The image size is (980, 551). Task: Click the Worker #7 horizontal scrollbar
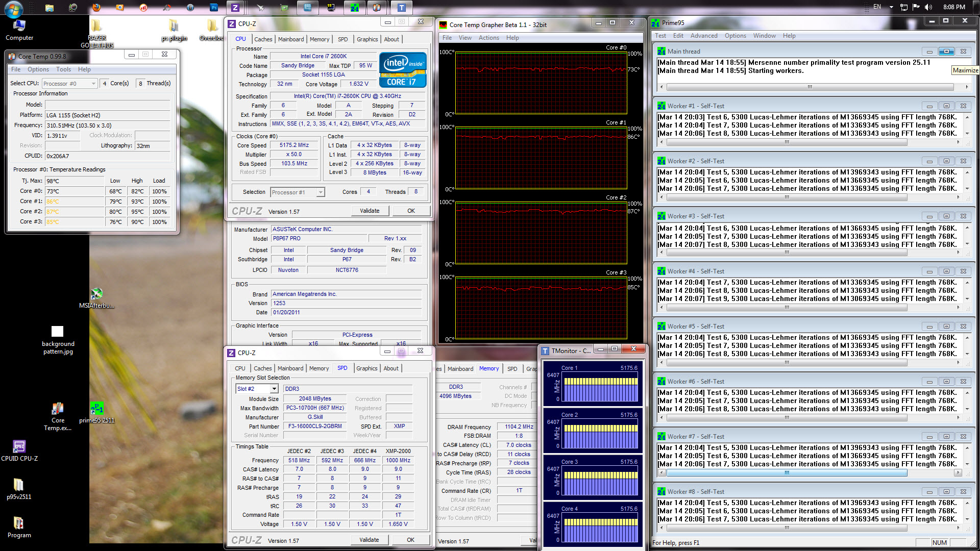[786, 473]
